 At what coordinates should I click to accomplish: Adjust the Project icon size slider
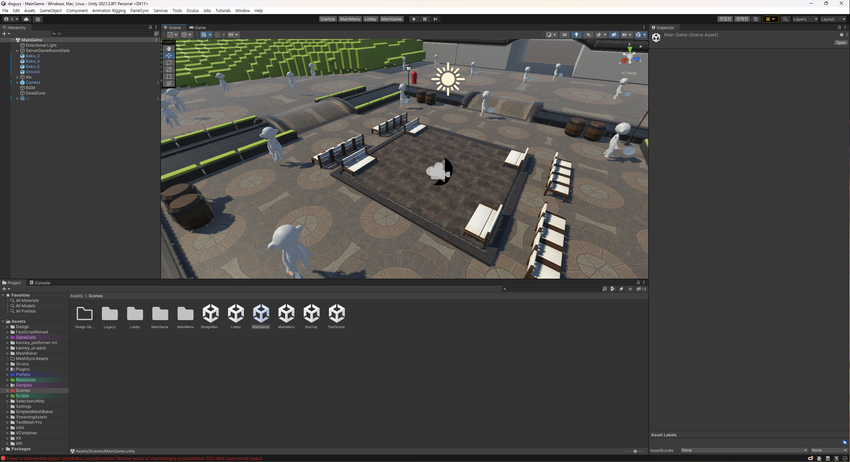click(633, 451)
